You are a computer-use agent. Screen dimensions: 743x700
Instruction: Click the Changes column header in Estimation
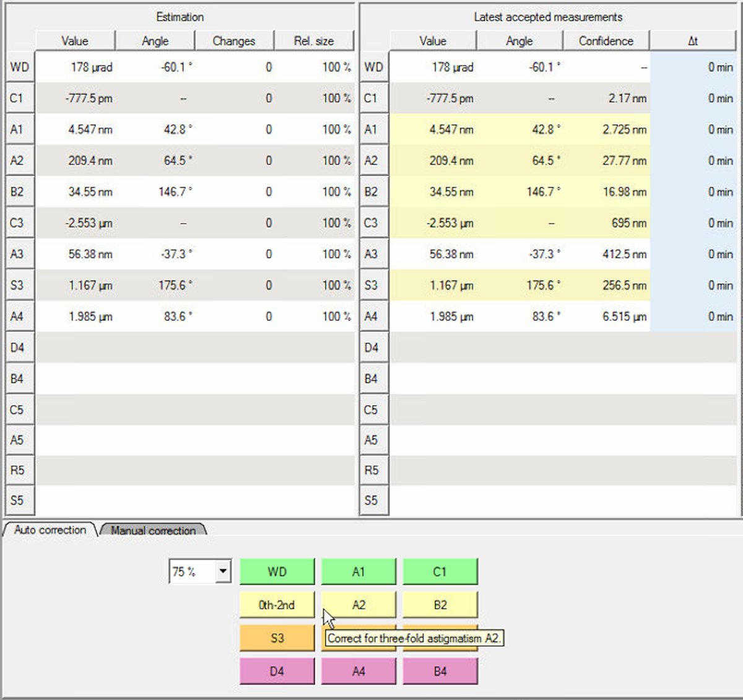point(234,41)
